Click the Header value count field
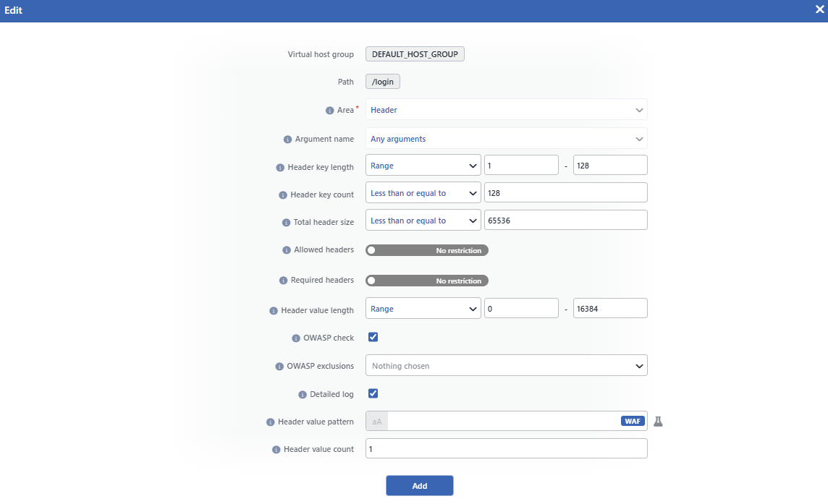This screenshot has width=828, height=504. click(507, 448)
